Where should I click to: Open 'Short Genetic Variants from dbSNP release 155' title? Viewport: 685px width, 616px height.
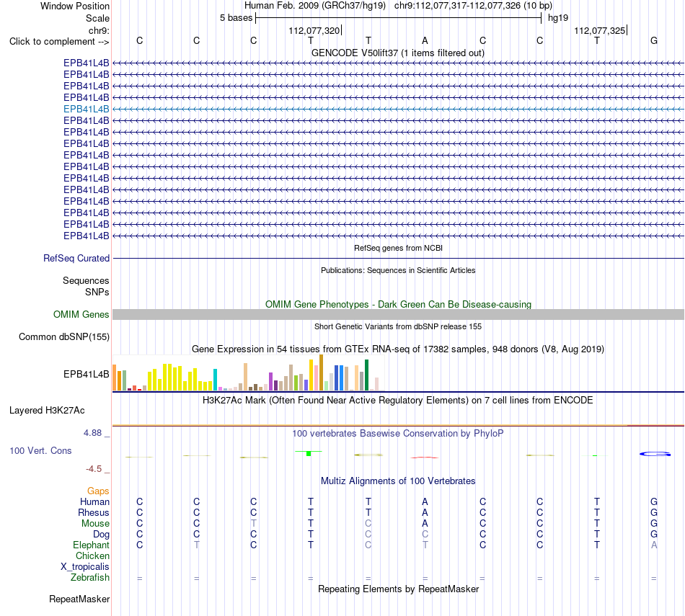398,326
